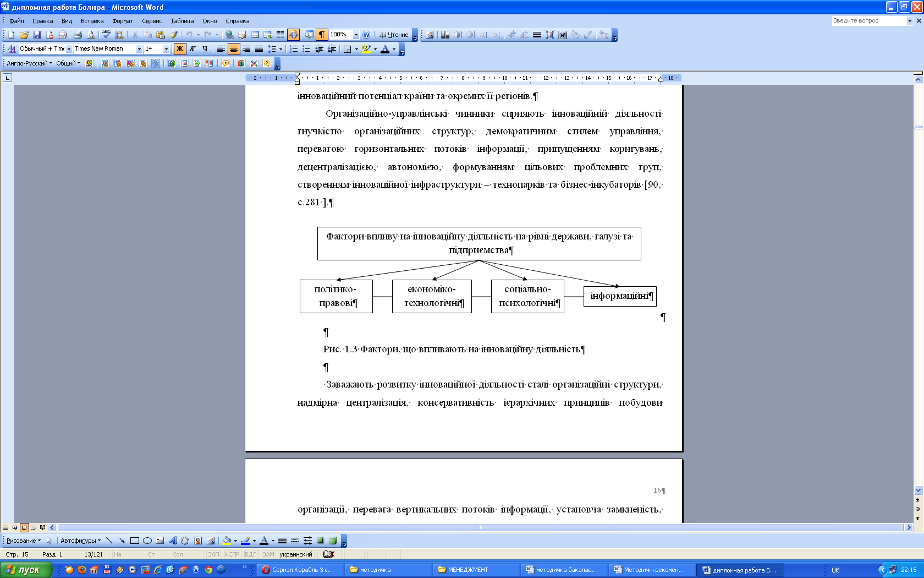Switch to МЕНЕДЖМЕНТ taskbar window
Image resolution: width=924 pixels, height=578 pixels.
click(x=475, y=570)
